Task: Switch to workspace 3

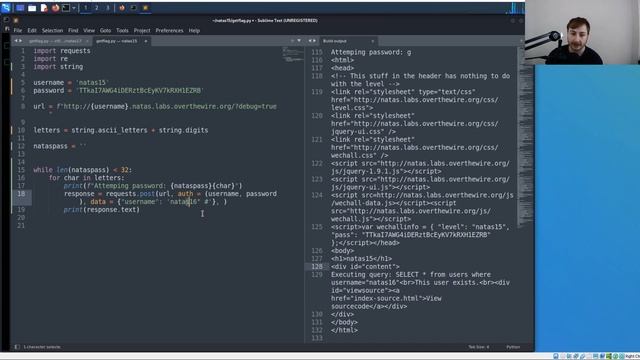Action: (x=108, y=8)
